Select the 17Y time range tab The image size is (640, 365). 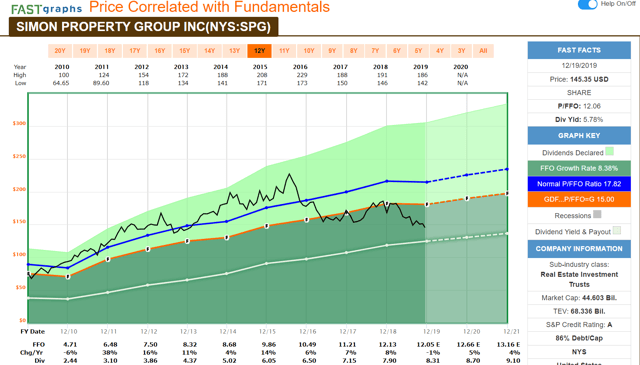(x=135, y=51)
